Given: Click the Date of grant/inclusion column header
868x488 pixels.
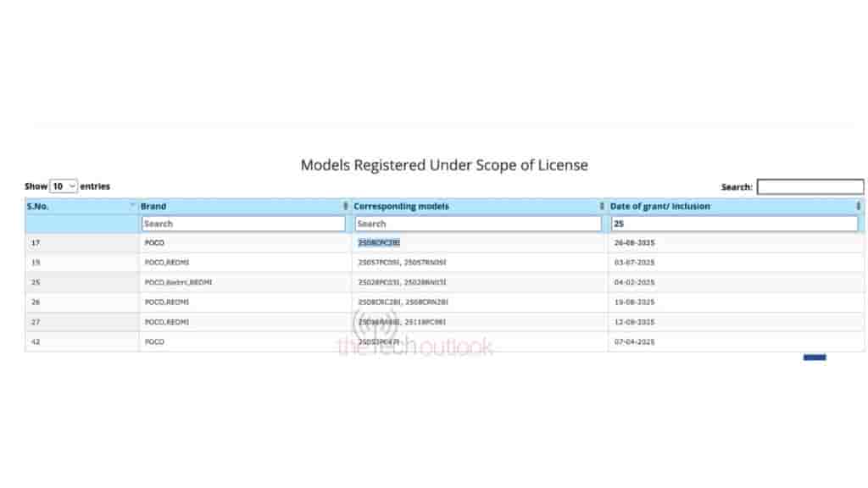Looking at the screenshot, I should pyautogui.click(x=662, y=206).
